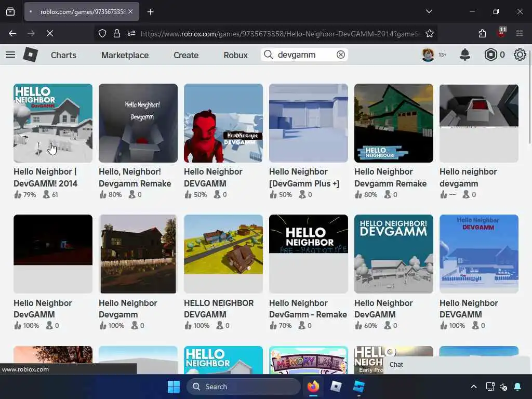Select the roblox.com browser tab
The height and width of the screenshot is (399, 532).
coord(82,11)
